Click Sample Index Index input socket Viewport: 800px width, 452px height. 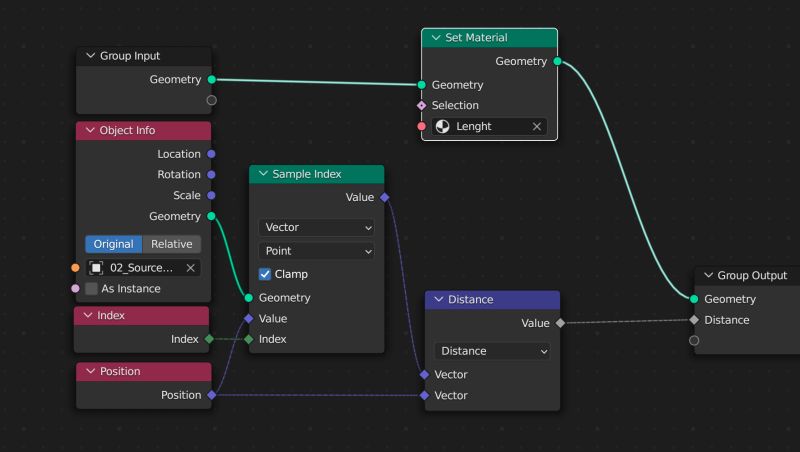pyautogui.click(x=248, y=339)
